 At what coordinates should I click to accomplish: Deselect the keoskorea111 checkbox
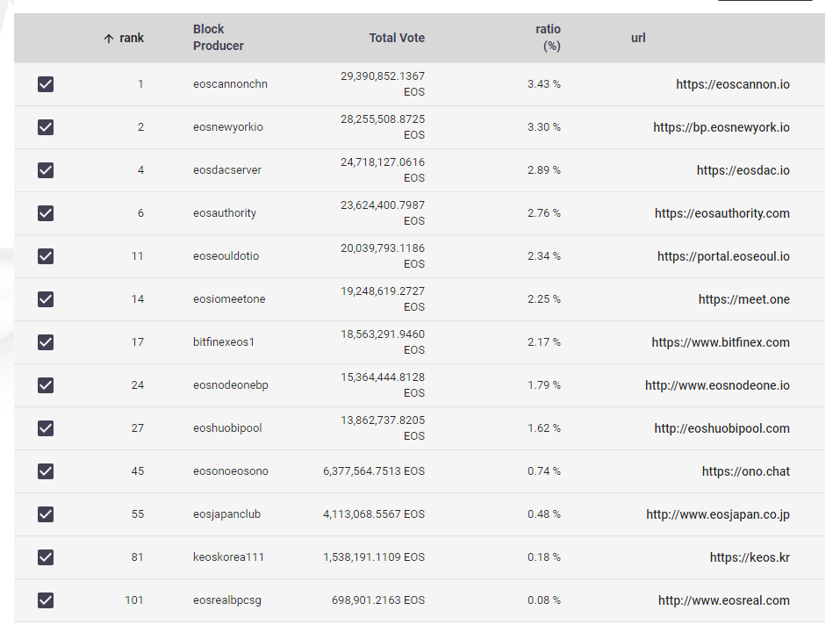(46, 557)
